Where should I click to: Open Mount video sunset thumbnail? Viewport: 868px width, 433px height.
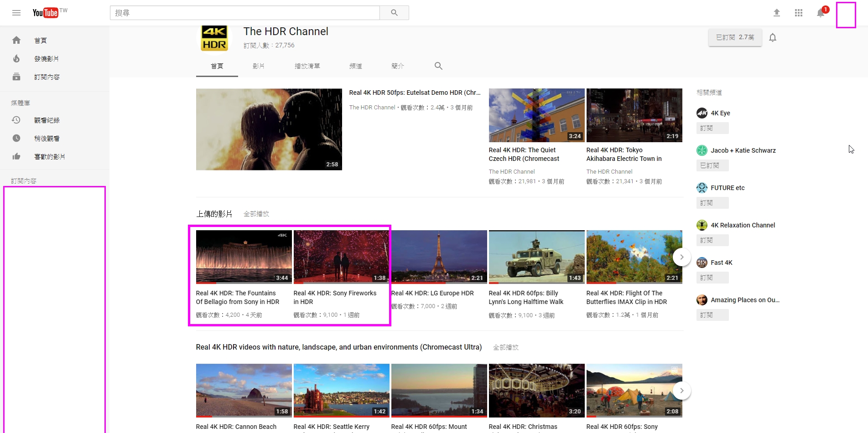(439, 391)
